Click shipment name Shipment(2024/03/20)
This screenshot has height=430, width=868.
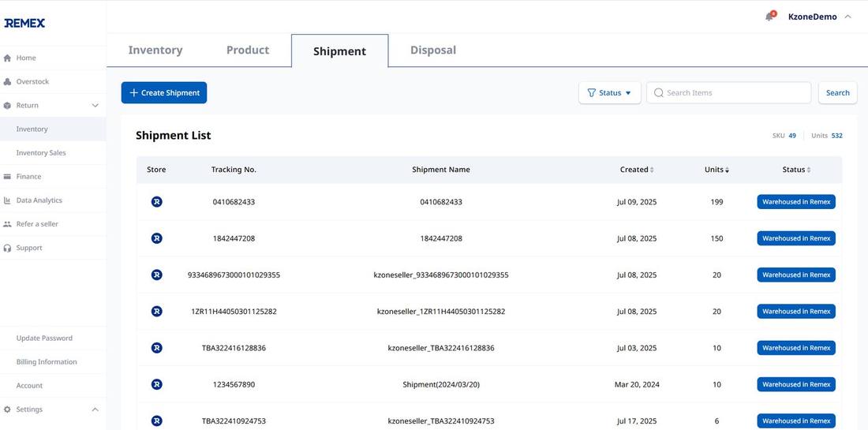pos(441,384)
